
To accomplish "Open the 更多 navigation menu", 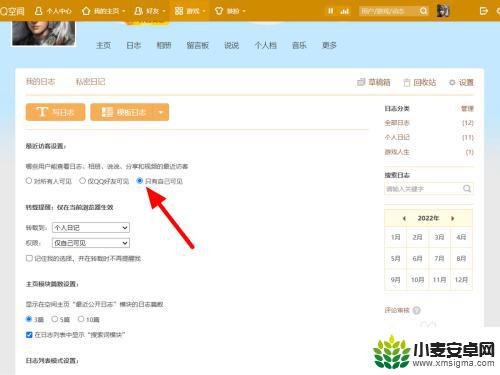I will click(x=329, y=45).
